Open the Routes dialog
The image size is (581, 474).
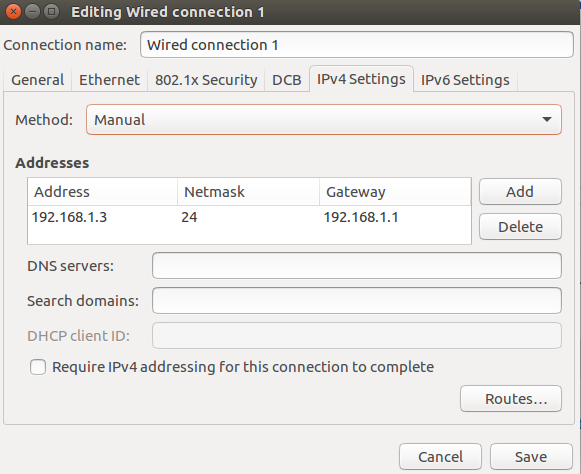(511, 399)
